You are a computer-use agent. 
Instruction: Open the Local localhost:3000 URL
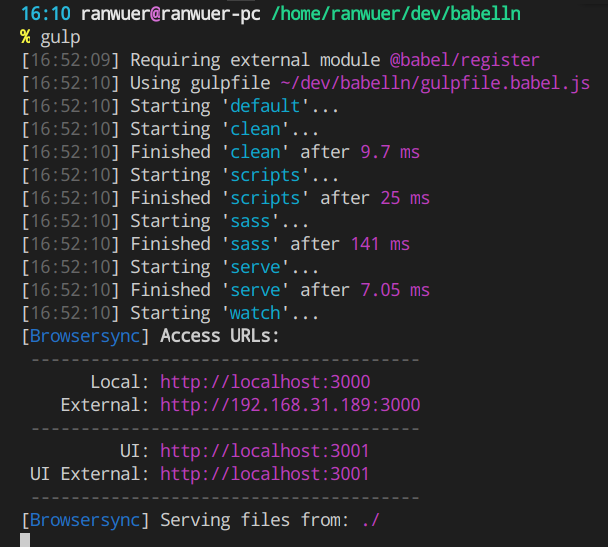(x=265, y=382)
